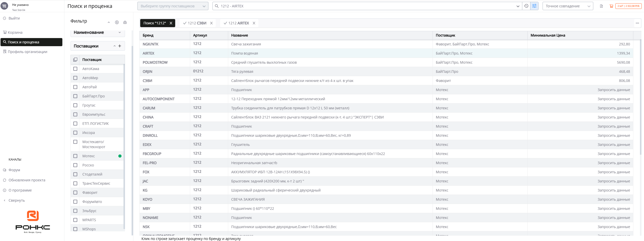Open the three-dots tab options menu
Screen dimensions: 644x241
(x=637, y=23)
